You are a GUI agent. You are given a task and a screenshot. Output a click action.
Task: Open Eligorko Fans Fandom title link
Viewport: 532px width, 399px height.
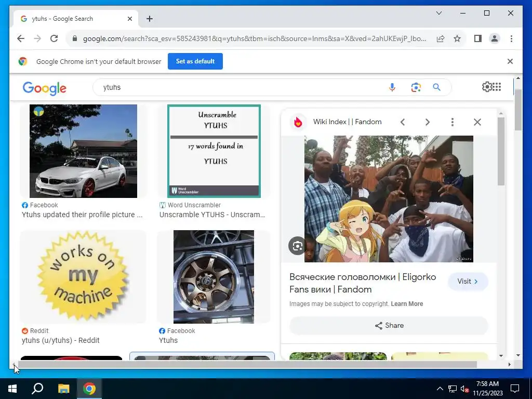362,283
